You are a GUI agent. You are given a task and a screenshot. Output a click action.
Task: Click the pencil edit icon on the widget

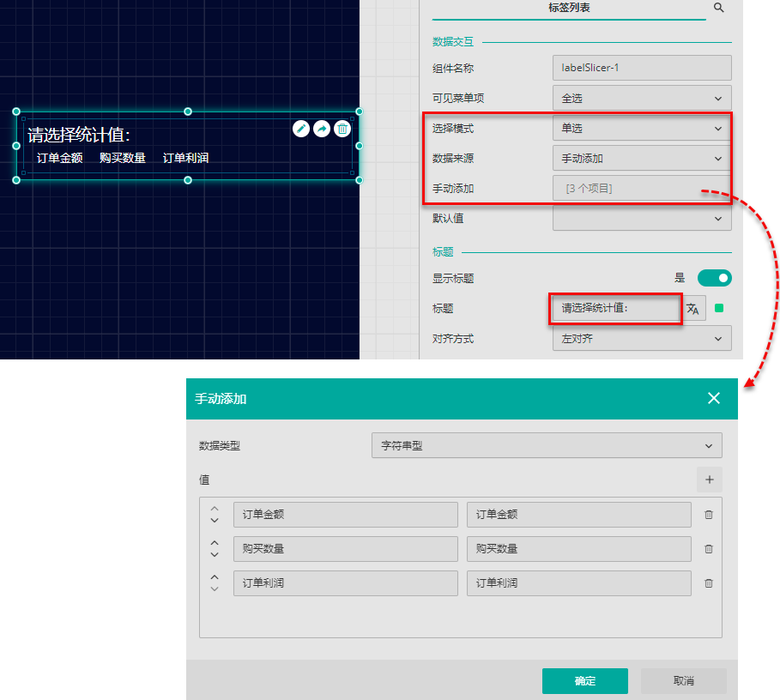[x=301, y=129]
